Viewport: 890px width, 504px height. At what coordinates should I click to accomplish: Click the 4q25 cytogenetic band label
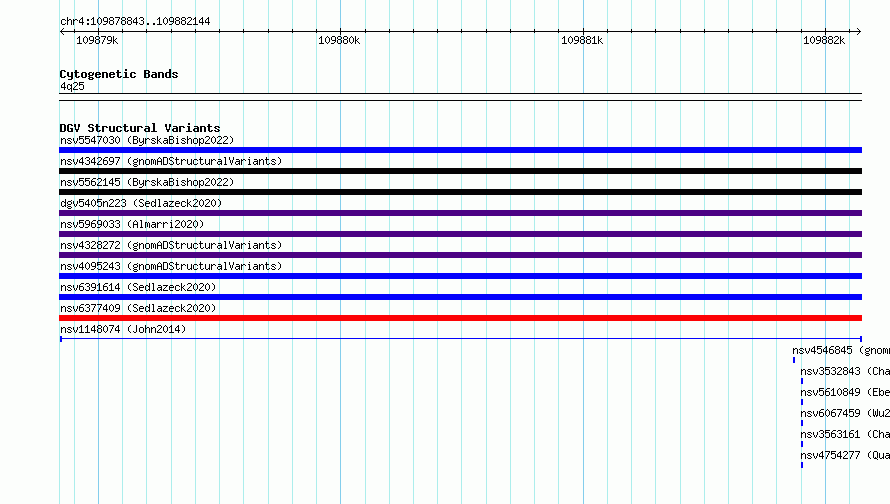pyautogui.click(x=72, y=86)
